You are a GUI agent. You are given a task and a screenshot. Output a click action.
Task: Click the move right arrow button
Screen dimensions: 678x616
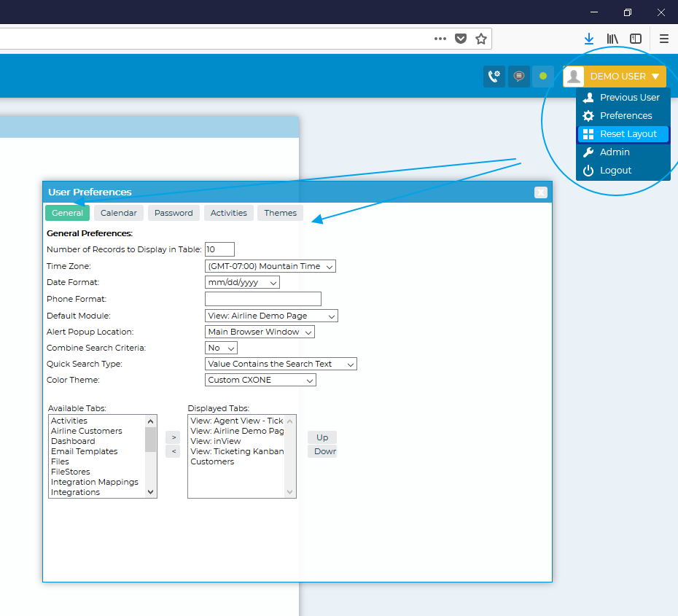(173, 437)
